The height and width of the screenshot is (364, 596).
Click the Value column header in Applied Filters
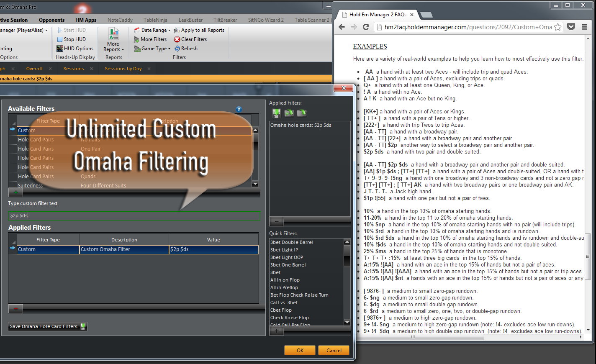tap(213, 240)
